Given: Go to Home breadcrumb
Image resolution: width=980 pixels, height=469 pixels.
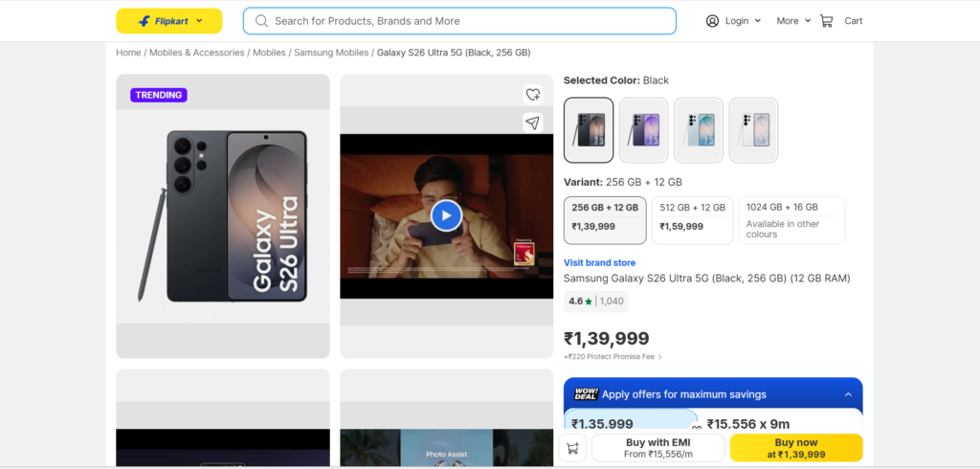Looking at the screenshot, I should 128,53.
